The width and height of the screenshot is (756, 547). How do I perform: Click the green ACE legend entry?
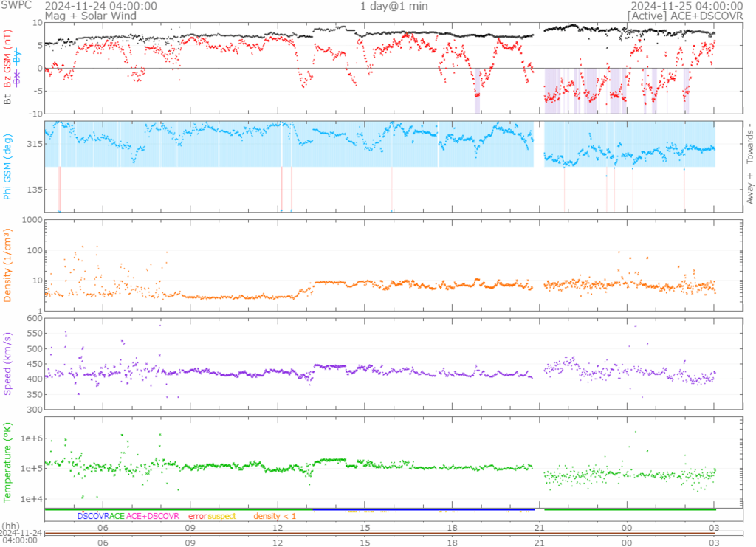coord(117,516)
